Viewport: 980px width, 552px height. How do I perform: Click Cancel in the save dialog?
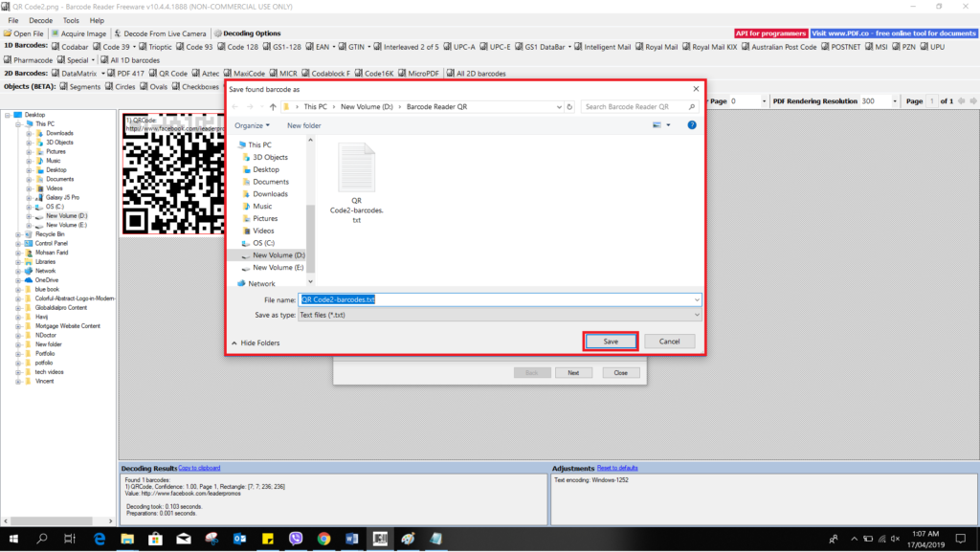coord(669,342)
